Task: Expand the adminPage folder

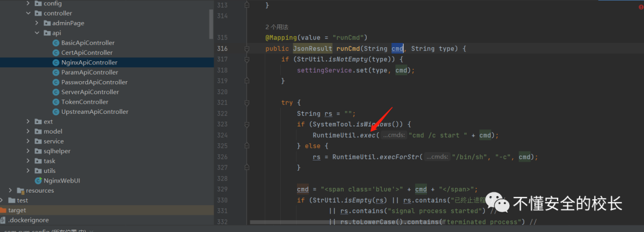Action: [x=36, y=23]
